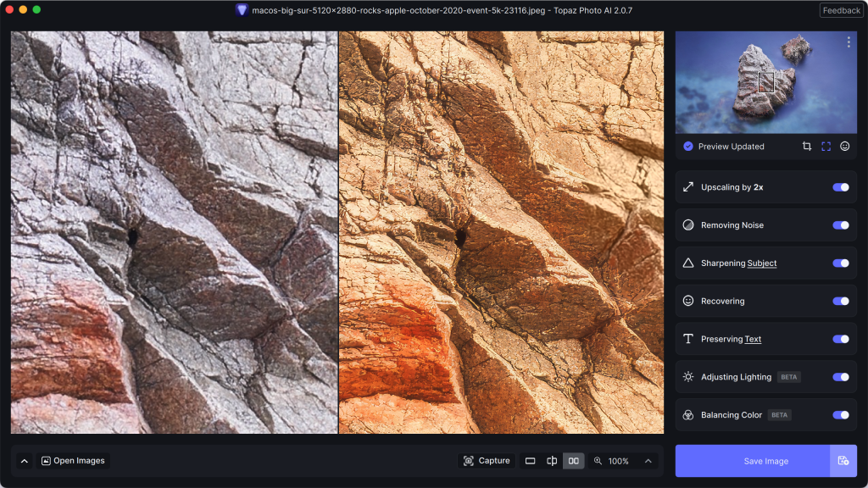
Task: Disable the Balancing Color beta toggle
Action: pyautogui.click(x=840, y=415)
